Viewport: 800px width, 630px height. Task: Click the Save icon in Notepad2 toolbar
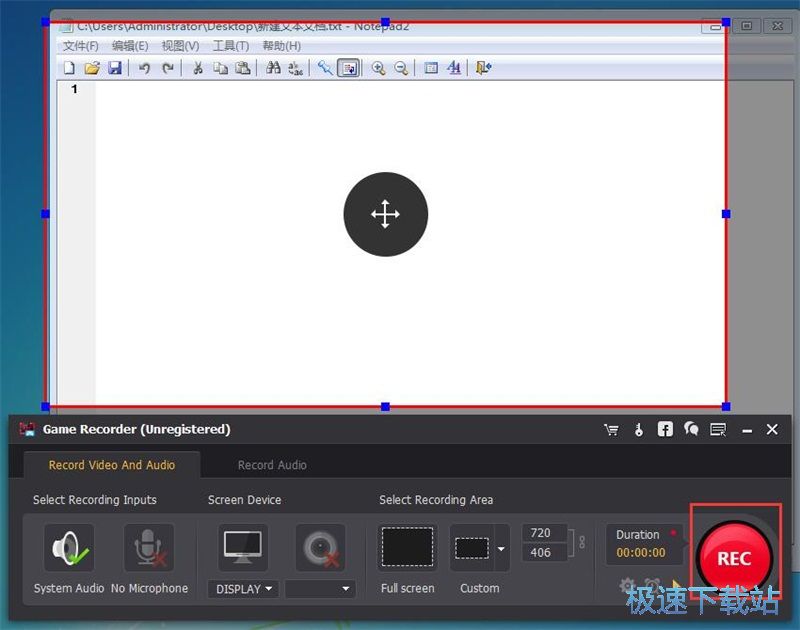115,68
